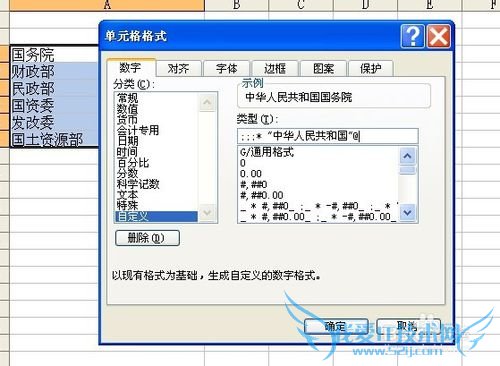
Task: Select the 日期 category
Action: pyautogui.click(x=156, y=141)
